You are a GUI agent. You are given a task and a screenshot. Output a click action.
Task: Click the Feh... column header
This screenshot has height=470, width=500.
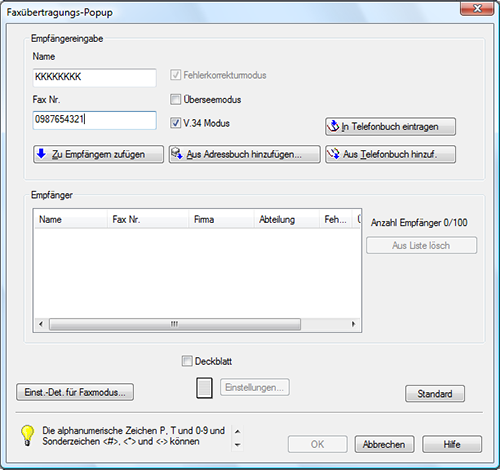(336, 219)
